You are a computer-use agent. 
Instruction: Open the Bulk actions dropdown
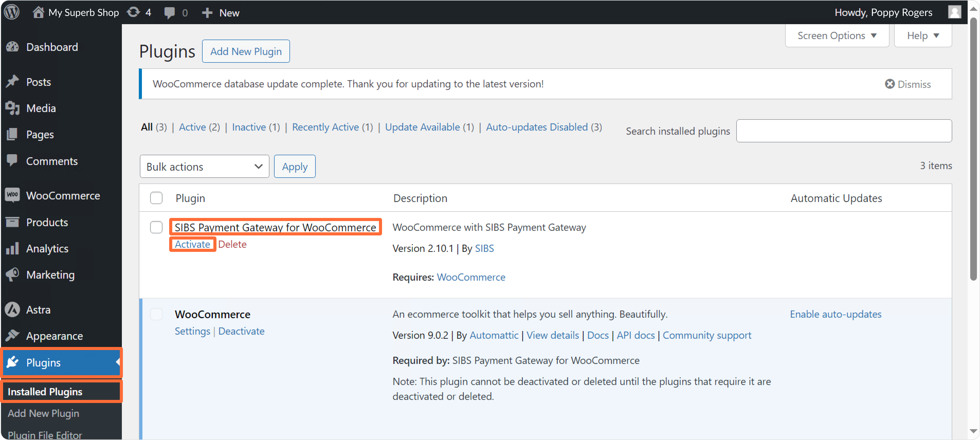click(x=204, y=167)
